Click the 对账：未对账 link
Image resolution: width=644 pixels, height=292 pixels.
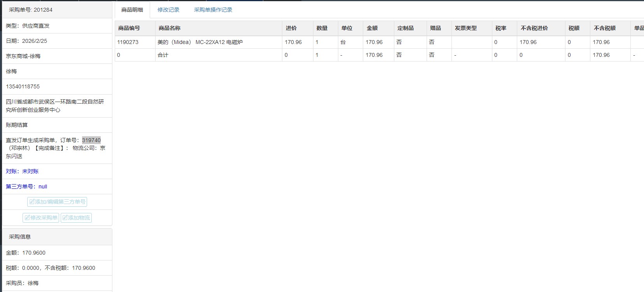click(22, 171)
